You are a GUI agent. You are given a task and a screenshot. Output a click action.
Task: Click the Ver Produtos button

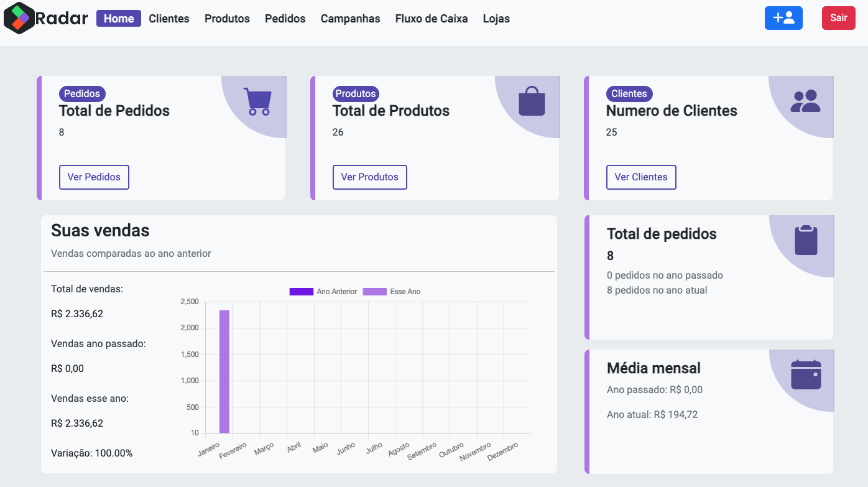click(370, 177)
